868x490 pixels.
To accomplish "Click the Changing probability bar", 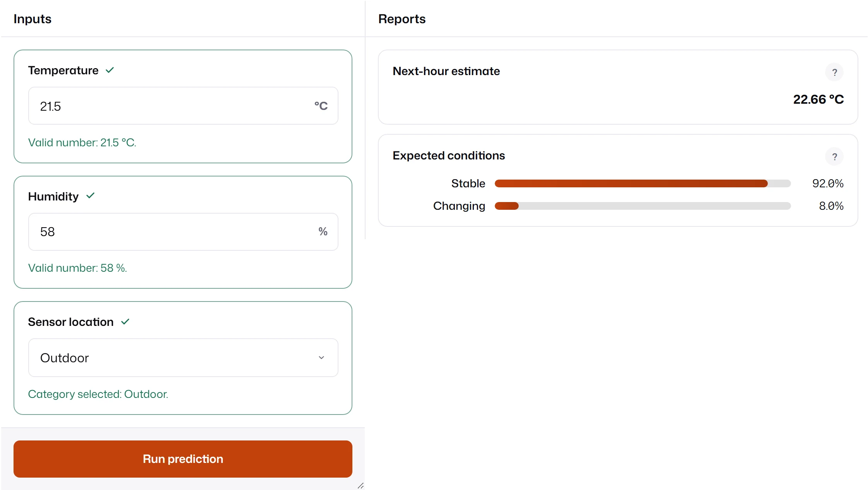I will pos(642,206).
